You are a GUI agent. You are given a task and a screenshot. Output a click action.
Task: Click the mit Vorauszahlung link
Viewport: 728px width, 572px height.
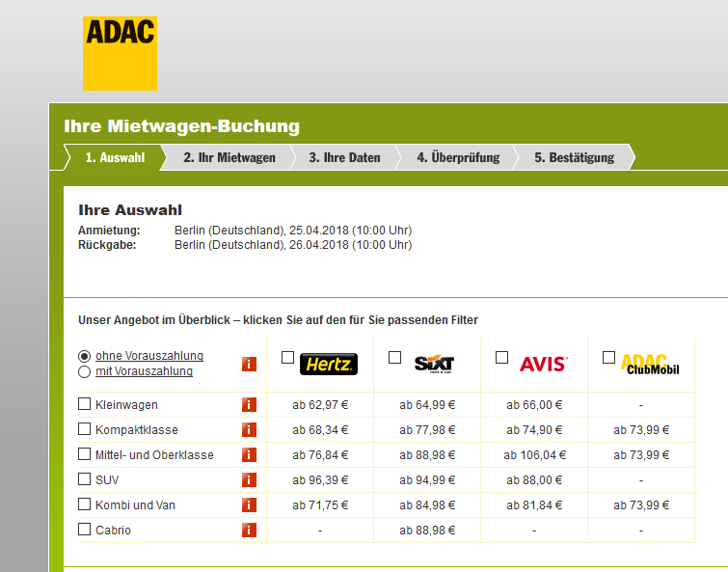[144, 371]
